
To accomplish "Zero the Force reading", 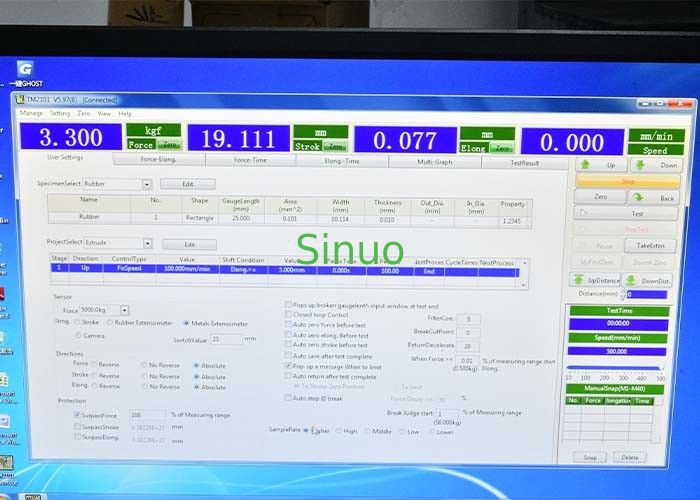I will [x=168, y=146].
